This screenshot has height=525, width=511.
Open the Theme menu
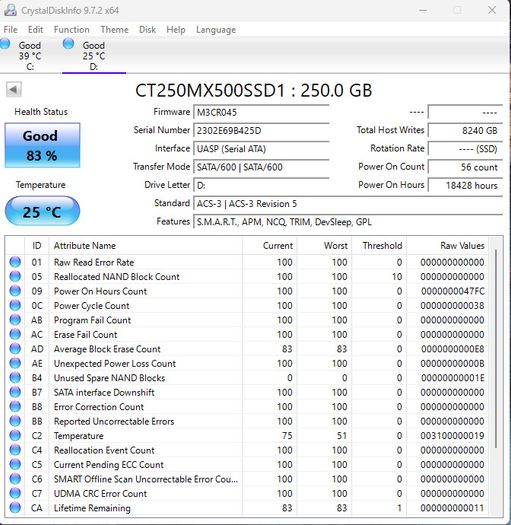(x=114, y=29)
